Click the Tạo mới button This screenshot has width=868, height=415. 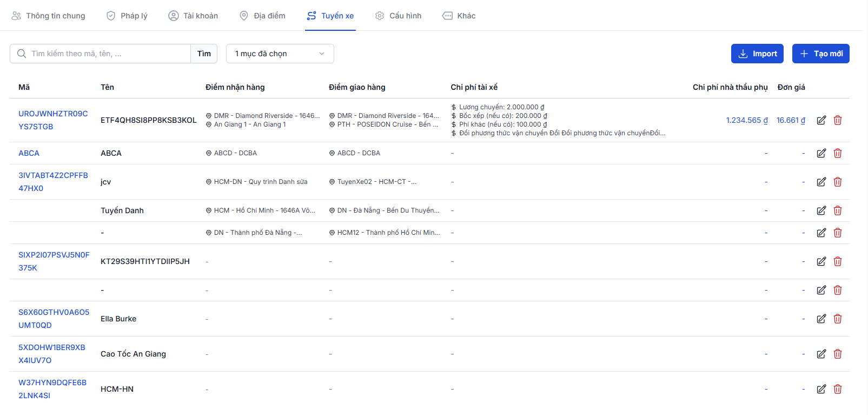[x=821, y=54]
